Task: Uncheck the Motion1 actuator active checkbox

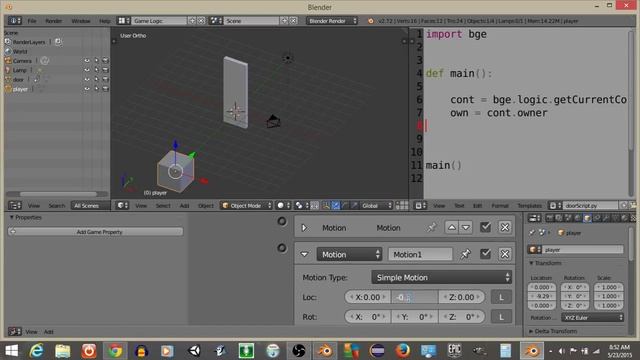Action: point(485,254)
